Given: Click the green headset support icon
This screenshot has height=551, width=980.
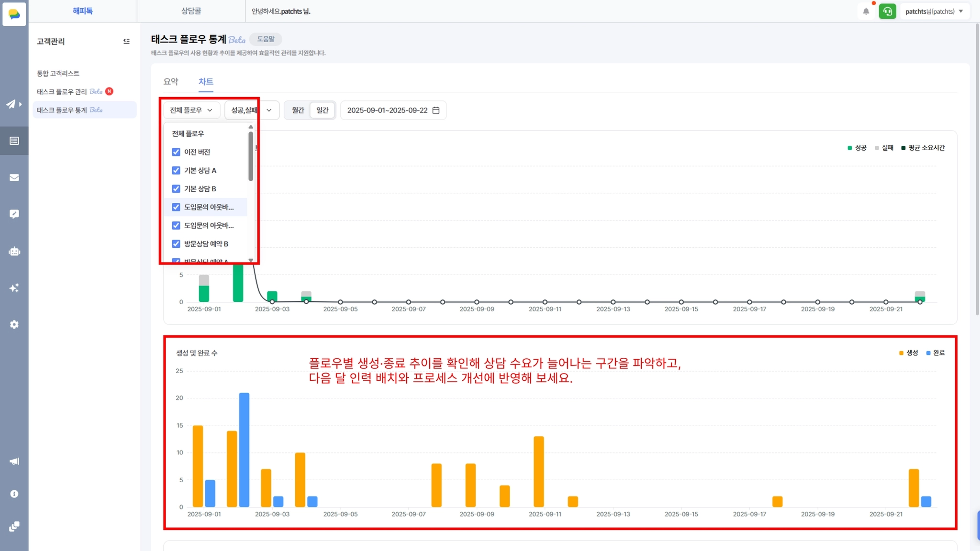Looking at the screenshot, I should pyautogui.click(x=887, y=11).
